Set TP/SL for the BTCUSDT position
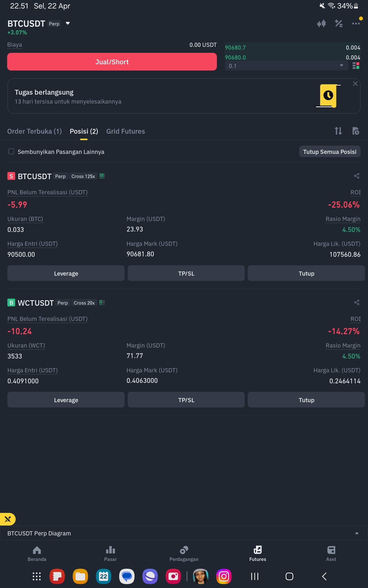368x588 pixels. pyautogui.click(x=186, y=273)
